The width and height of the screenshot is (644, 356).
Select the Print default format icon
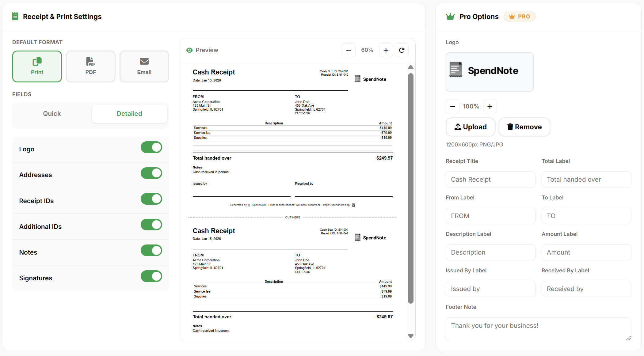37,62
